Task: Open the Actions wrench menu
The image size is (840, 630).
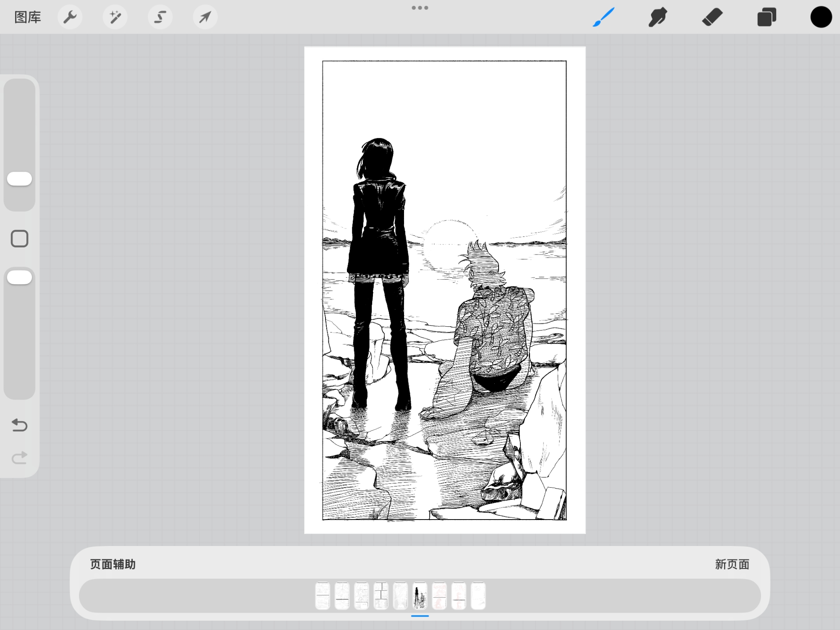Action: [x=70, y=17]
